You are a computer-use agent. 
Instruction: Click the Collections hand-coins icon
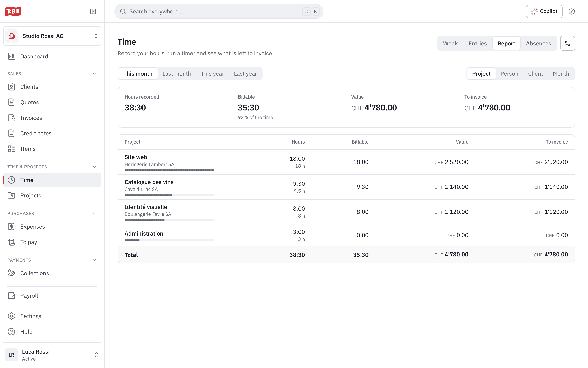click(x=11, y=273)
